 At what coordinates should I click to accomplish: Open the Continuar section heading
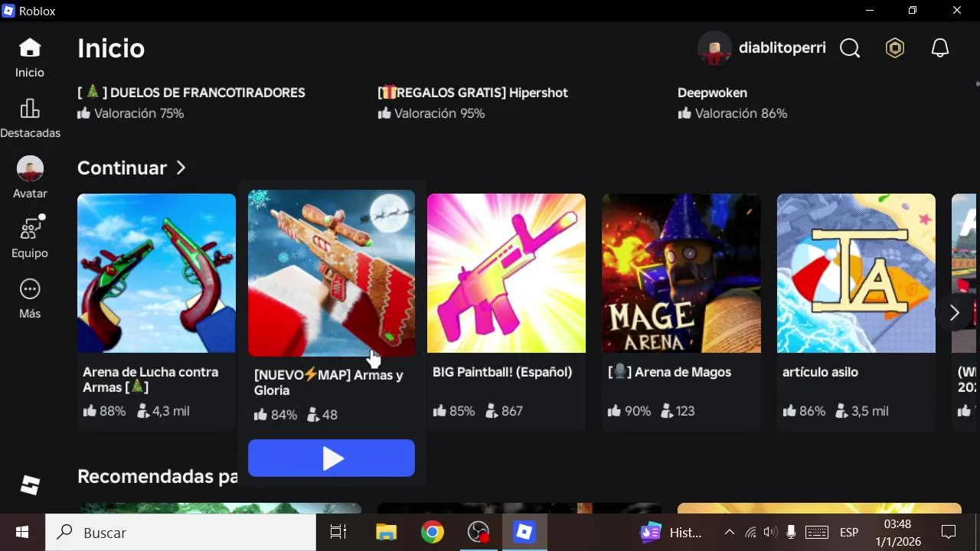(x=122, y=168)
